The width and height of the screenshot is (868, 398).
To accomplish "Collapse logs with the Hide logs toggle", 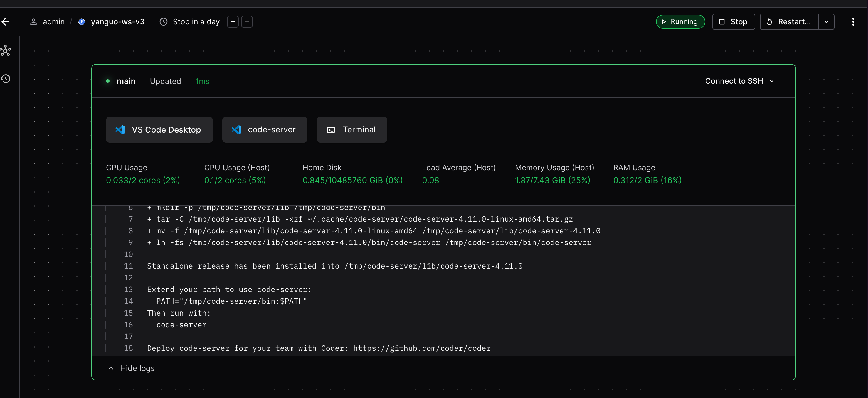I will [131, 368].
